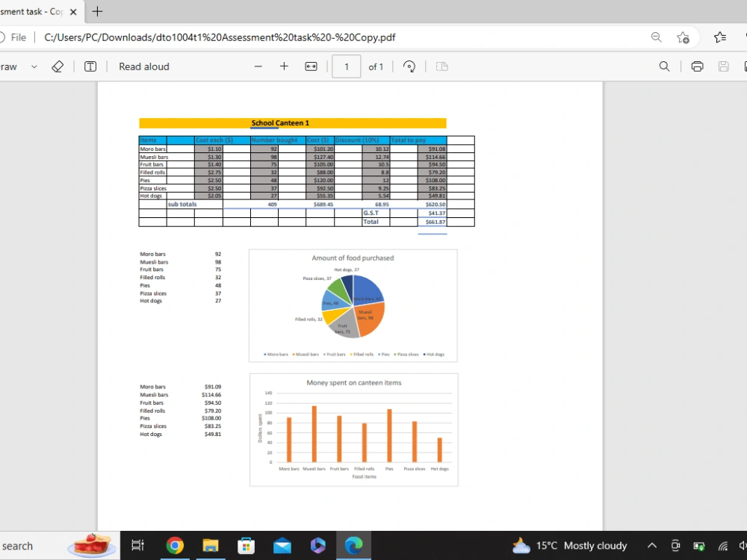
Task: Zoom out of the PDF
Action: tap(258, 66)
